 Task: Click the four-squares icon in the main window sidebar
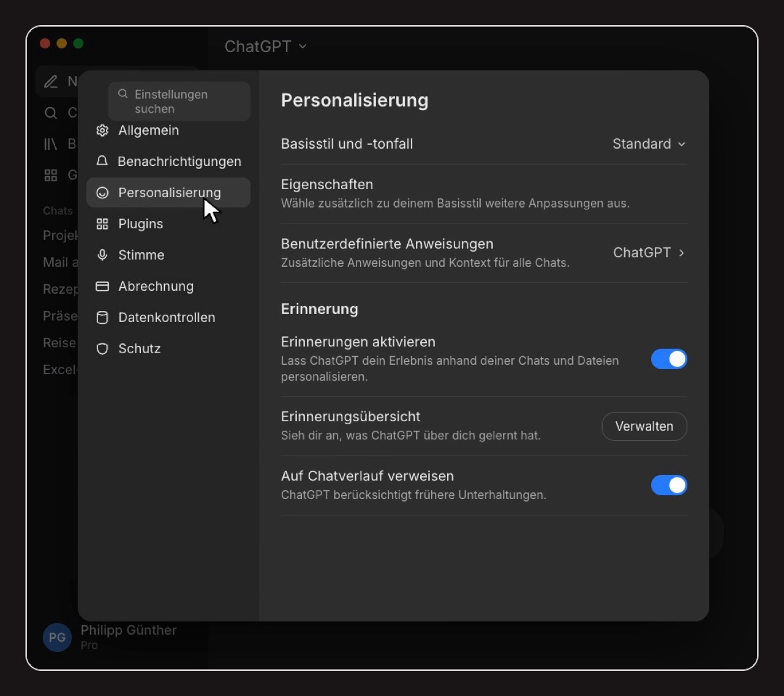51,175
